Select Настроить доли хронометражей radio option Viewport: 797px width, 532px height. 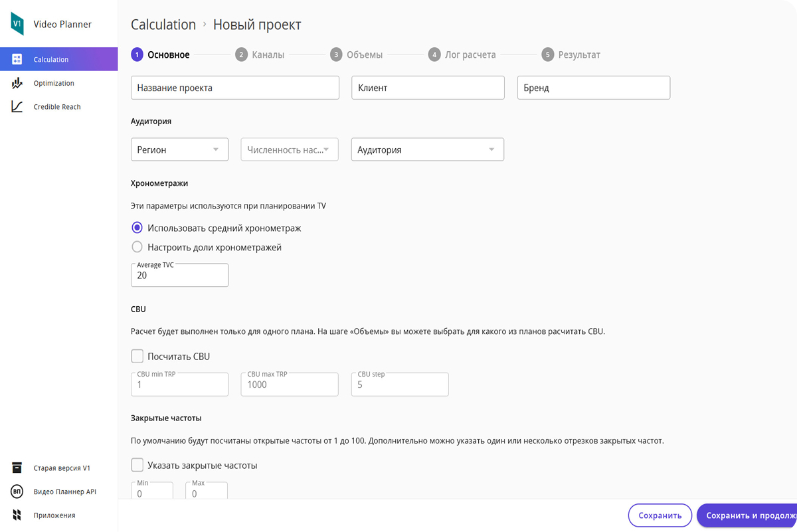click(137, 247)
